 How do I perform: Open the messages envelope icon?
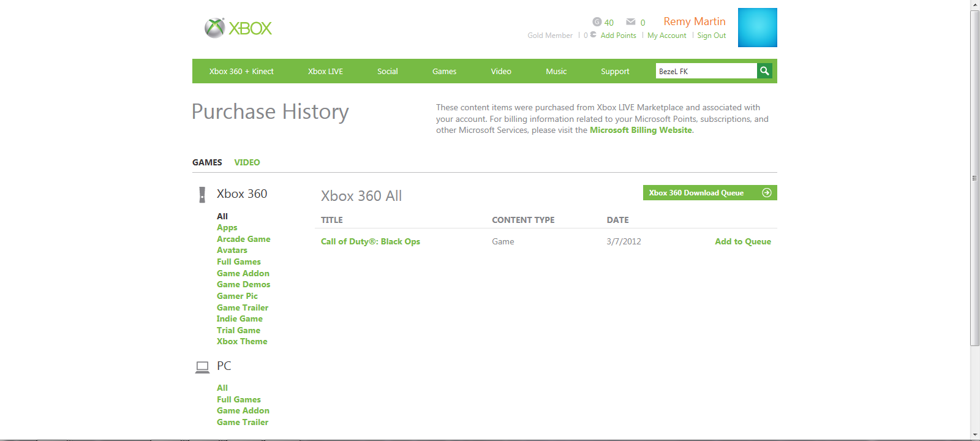point(631,22)
